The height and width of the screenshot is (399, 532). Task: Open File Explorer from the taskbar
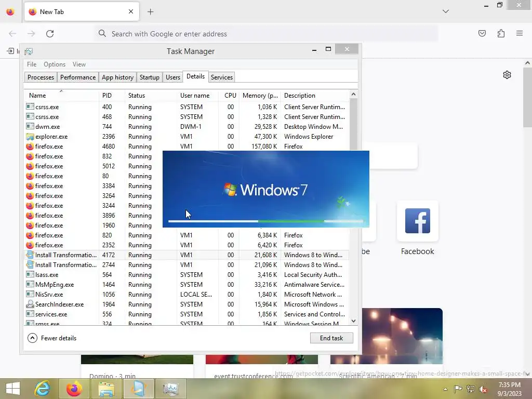click(x=106, y=389)
